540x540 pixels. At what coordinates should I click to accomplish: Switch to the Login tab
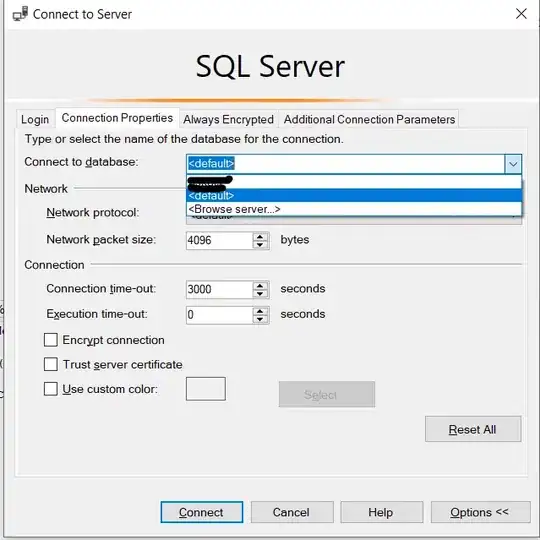(35, 120)
